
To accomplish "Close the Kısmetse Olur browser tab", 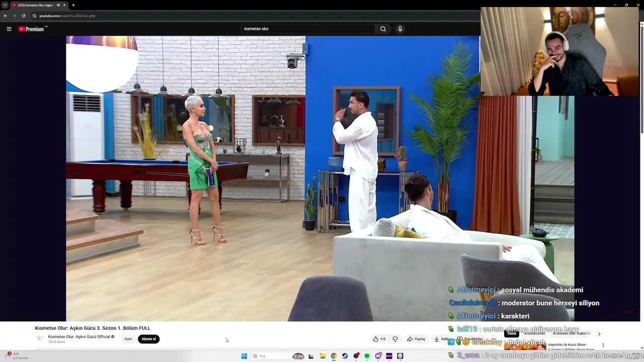I will (x=64, y=5).
